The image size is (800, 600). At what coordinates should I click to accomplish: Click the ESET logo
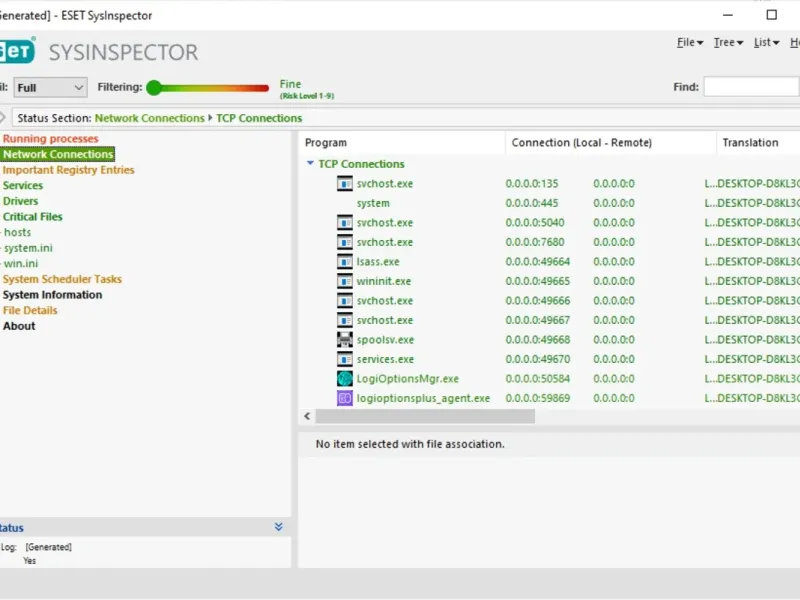pos(17,51)
